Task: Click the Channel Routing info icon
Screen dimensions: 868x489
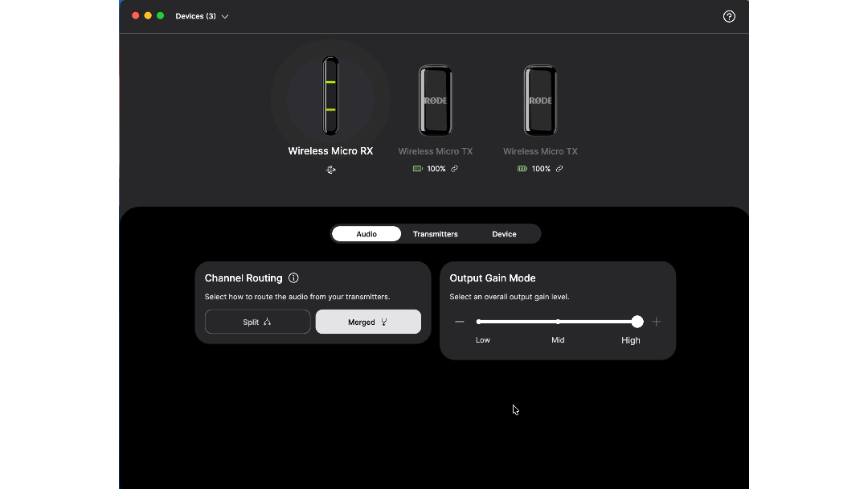Action: click(x=293, y=278)
